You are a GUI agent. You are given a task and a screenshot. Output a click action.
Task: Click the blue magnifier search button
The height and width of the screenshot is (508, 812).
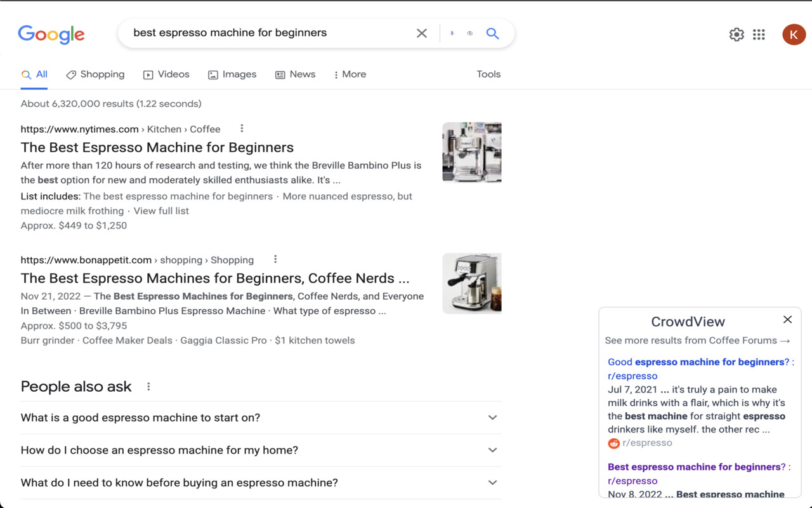point(493,33)
